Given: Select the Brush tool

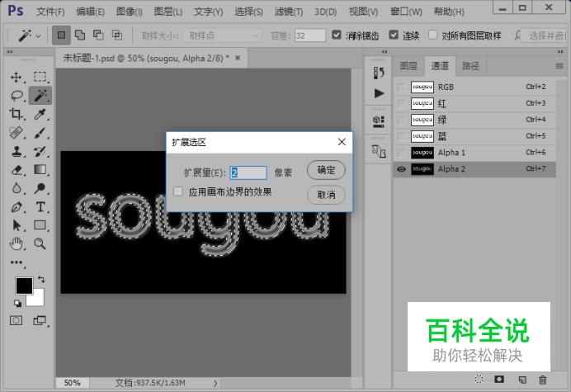Looking at the screenshot, I should pyautogui.click(x=40, y=133).
